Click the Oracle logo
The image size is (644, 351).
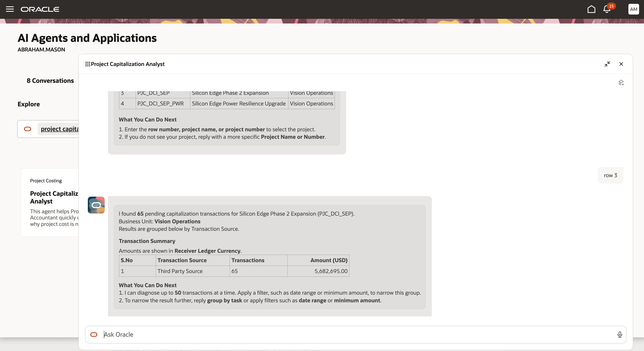40,9
